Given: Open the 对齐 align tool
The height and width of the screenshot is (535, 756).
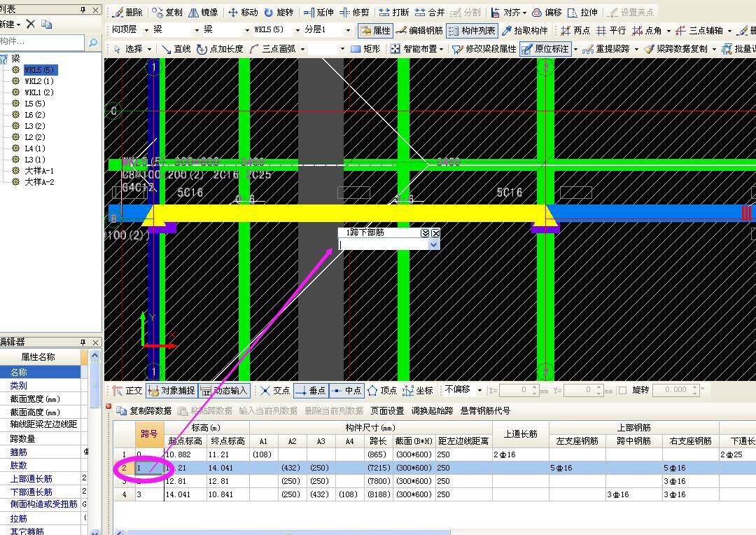Looking at the screenshot, I should coord(509,12).
